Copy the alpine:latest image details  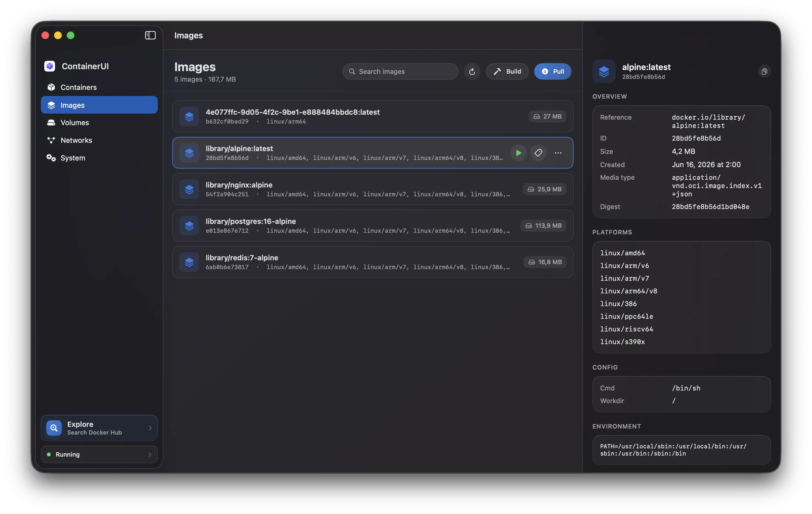click(x=765, y=71)
